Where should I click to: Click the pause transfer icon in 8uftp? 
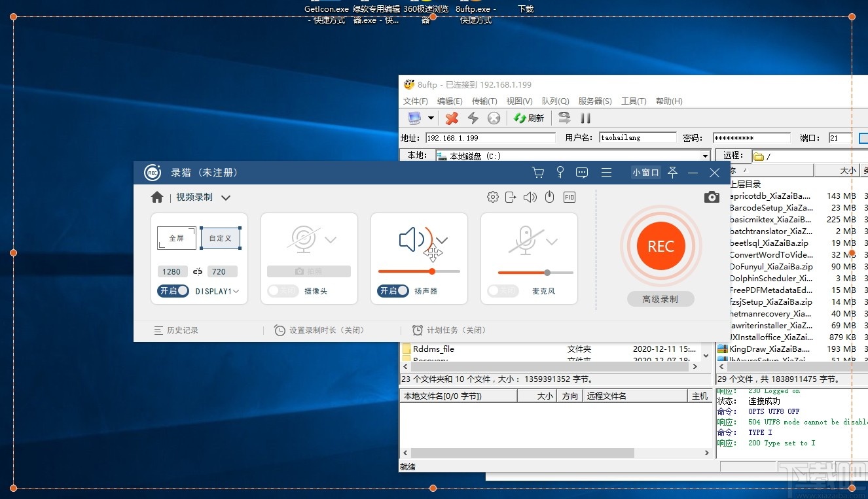585,118
